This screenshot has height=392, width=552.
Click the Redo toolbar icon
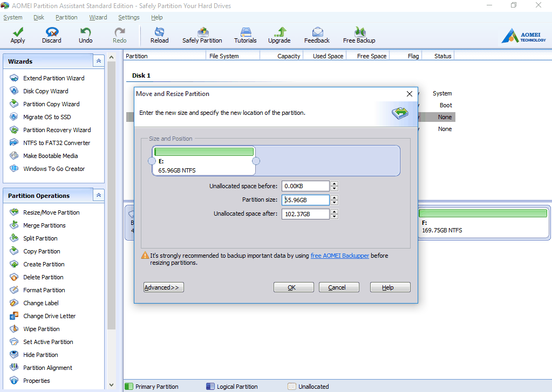pyautogui.click(x=120, y=35)
